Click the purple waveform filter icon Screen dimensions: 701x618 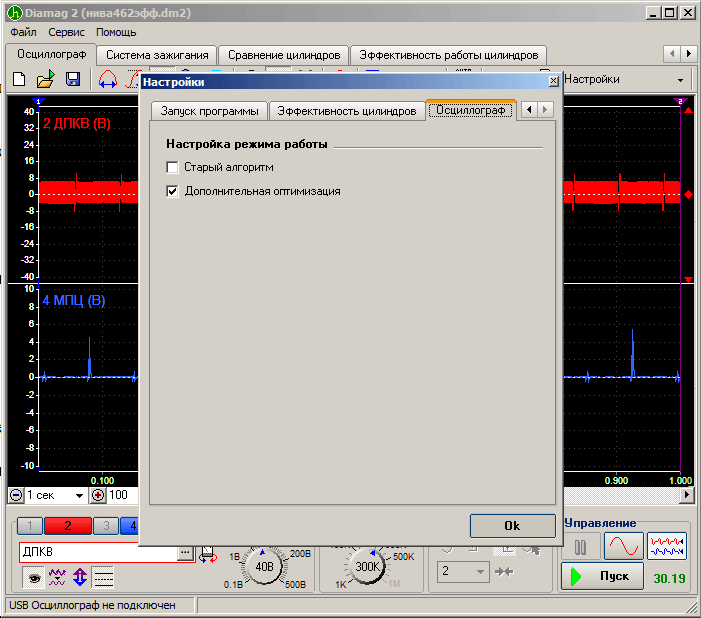point(57,577)
